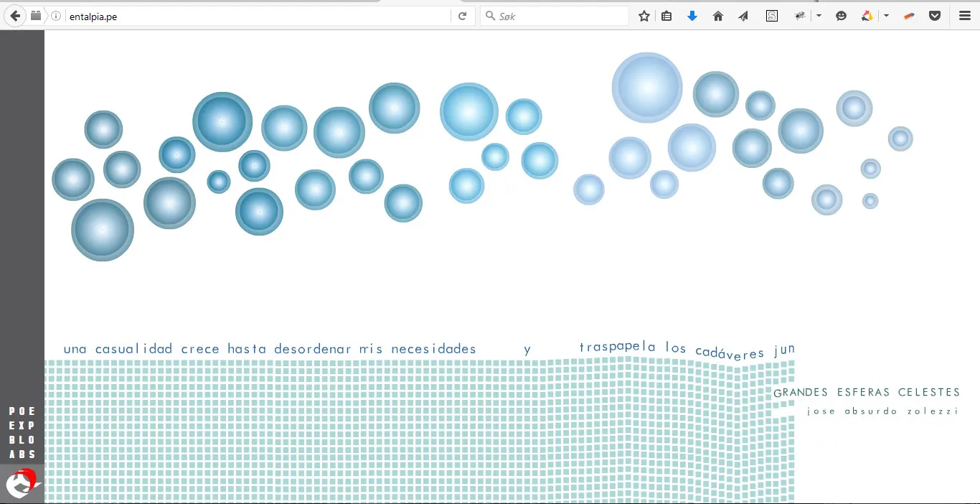Go to the browser home page

point(718,16)
